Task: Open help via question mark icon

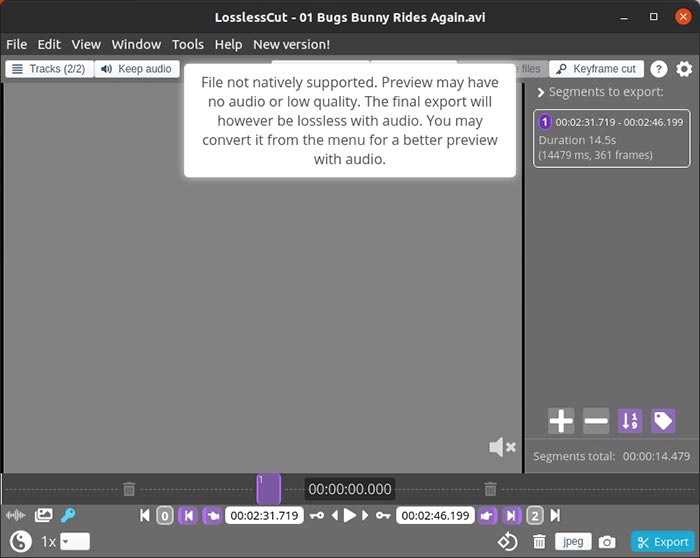Action: point(658,69)
